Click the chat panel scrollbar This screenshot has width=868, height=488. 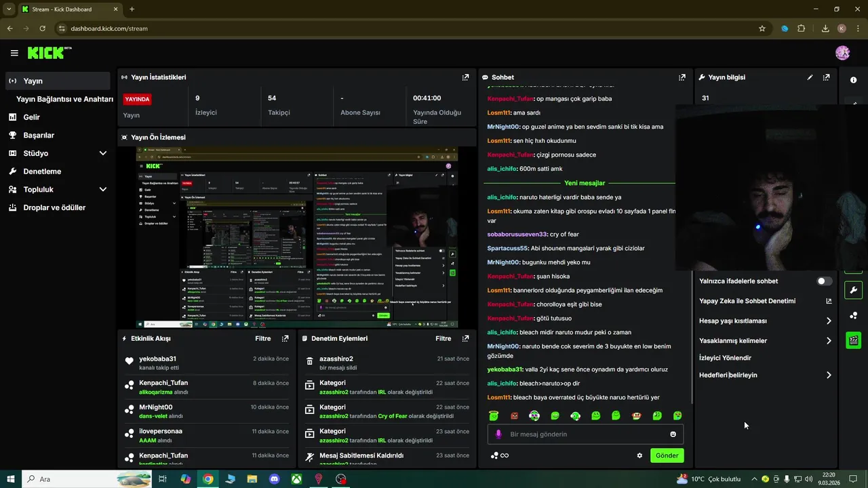click(x=690, y=244)
